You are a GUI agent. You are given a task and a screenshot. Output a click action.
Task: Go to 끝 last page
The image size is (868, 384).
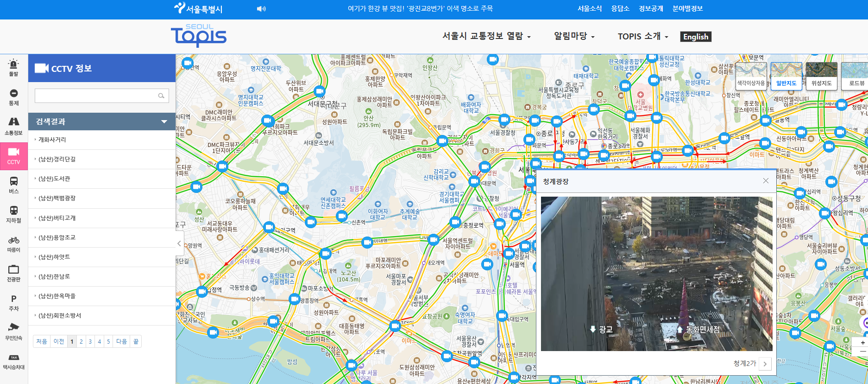click(x=136, y=341)
